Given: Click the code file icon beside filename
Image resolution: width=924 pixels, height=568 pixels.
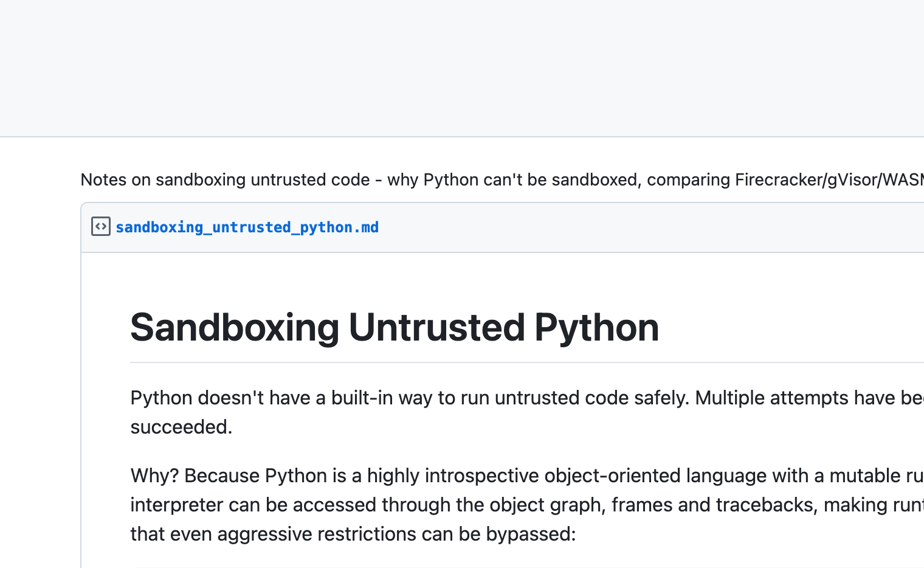Looking at the screenshot, I should [x=101, y=226].
